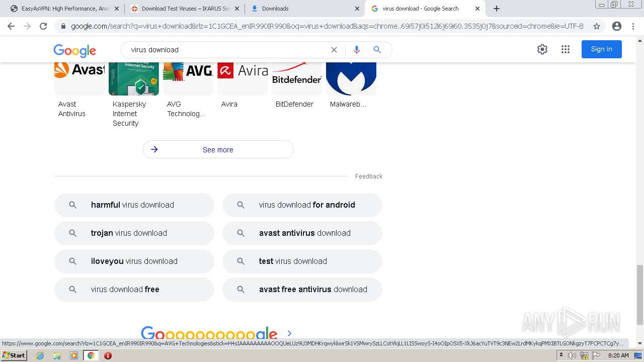Clear the search box with the X
644x362 pixels.
point(334,50)
